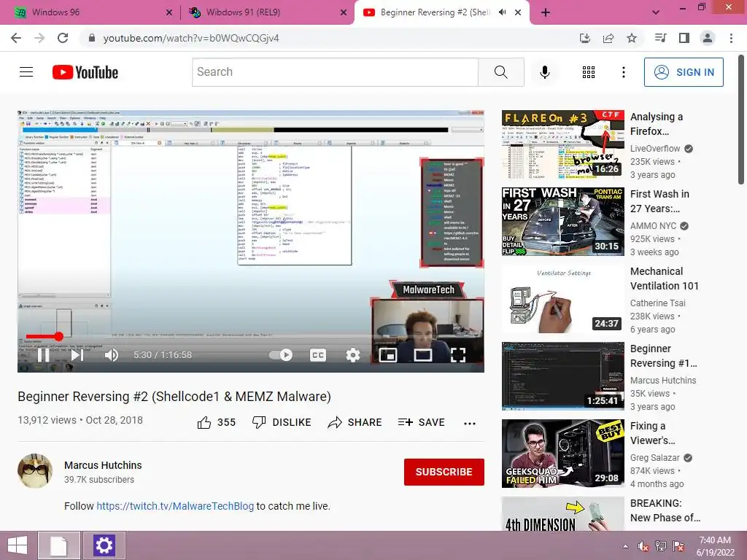Go to the YouTube home logo
This screenshot has width=747, height=560.
click(85, 72)
